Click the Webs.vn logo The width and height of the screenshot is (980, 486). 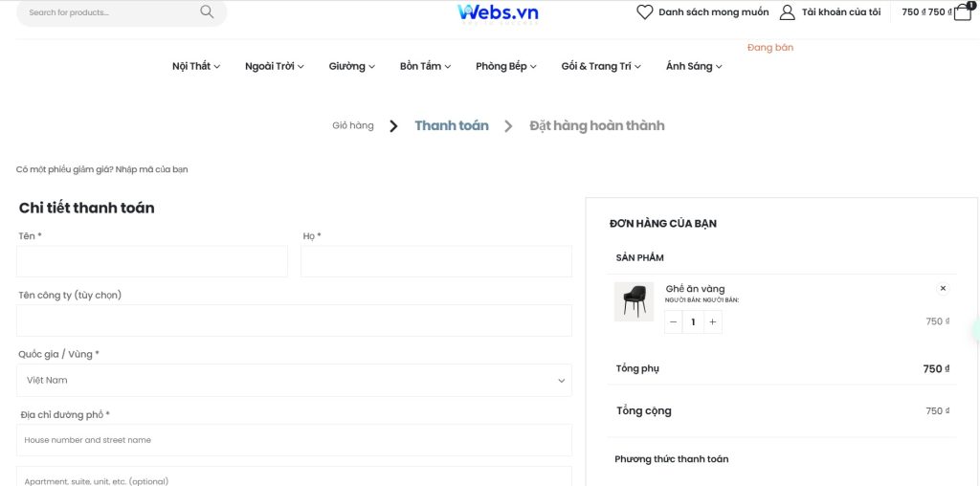pos(498,11)
